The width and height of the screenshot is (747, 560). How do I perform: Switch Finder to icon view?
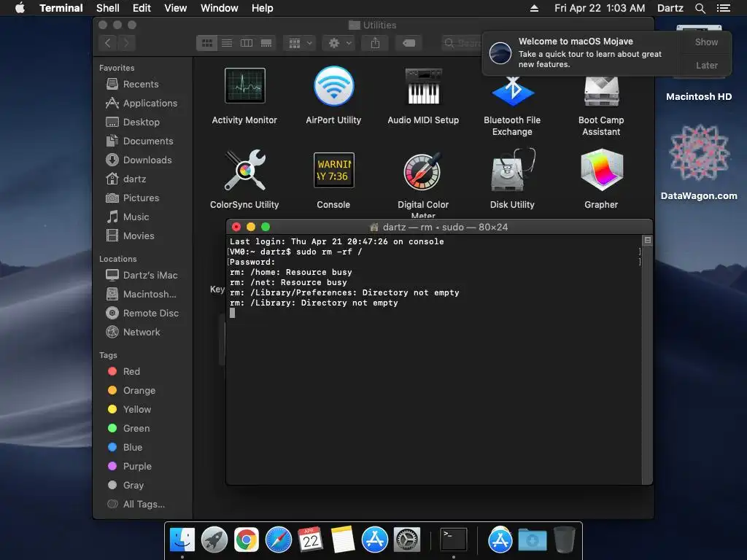coord(206,43)
